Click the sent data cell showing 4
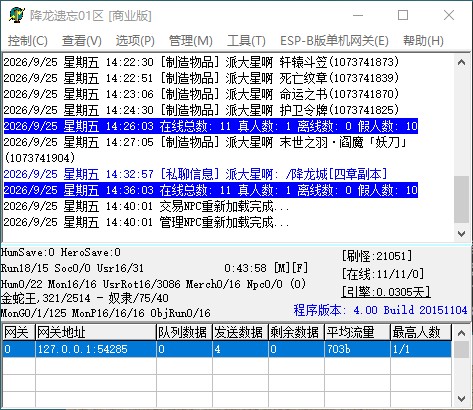The image size is (473, 410). [240, 349]
